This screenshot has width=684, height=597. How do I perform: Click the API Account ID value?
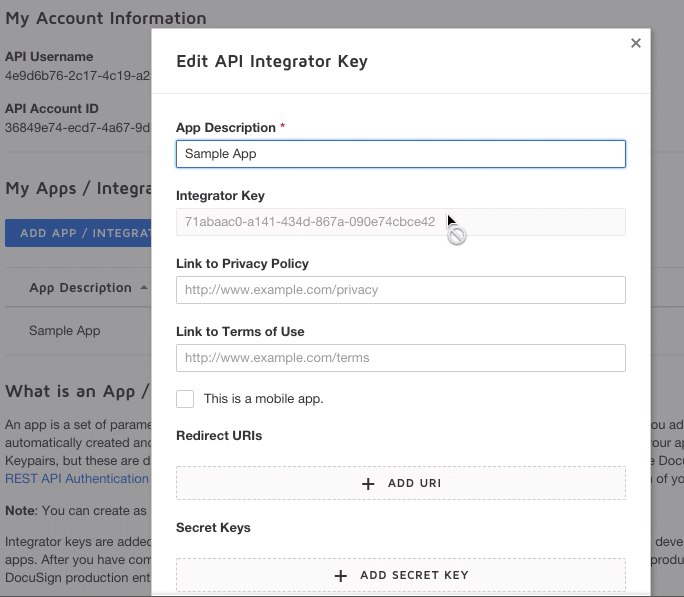(77, 128)
